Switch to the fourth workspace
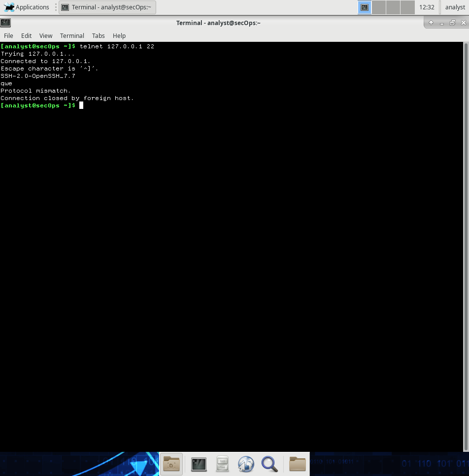Image resolution: width=469 pixels, height=476 pixels. coord(407,7)
